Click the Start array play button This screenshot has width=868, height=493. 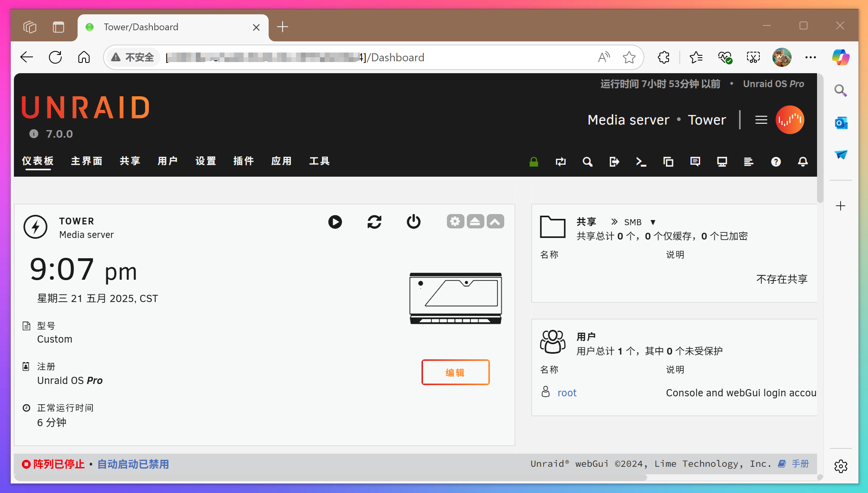[x=335, y=222]
